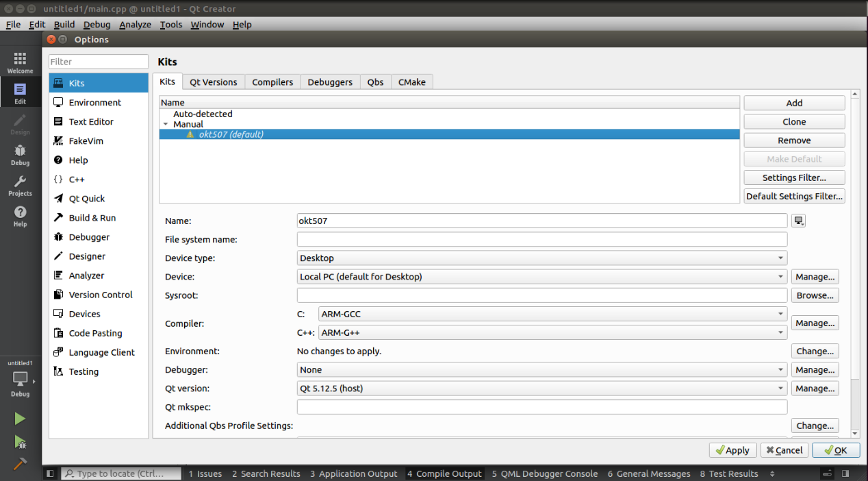Open the Debug mode in sidebar
The image size is (868, 481).
pyautogui.click(x=20, y=155)
